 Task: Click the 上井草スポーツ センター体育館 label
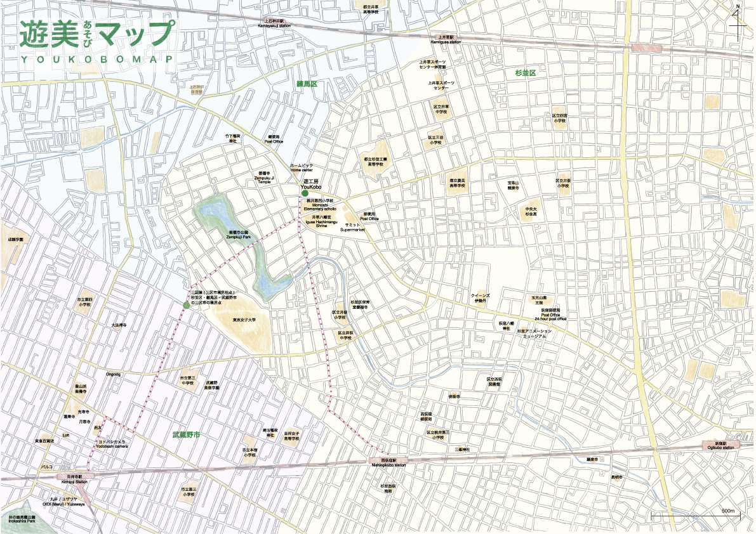coord(432,65)
